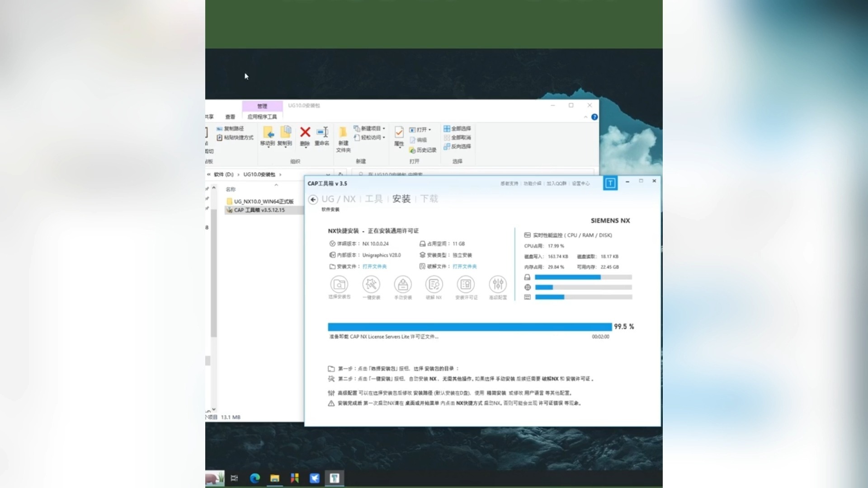Open the 打开 dropdown arrow in ribbon
Screen dimensions: 868x488
(429, 129)
